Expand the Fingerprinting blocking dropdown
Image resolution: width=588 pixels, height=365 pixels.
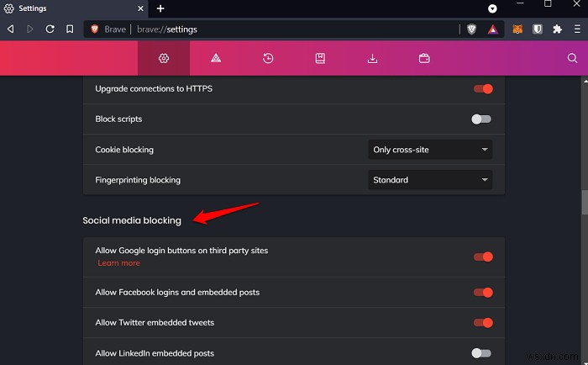[431, 180]
